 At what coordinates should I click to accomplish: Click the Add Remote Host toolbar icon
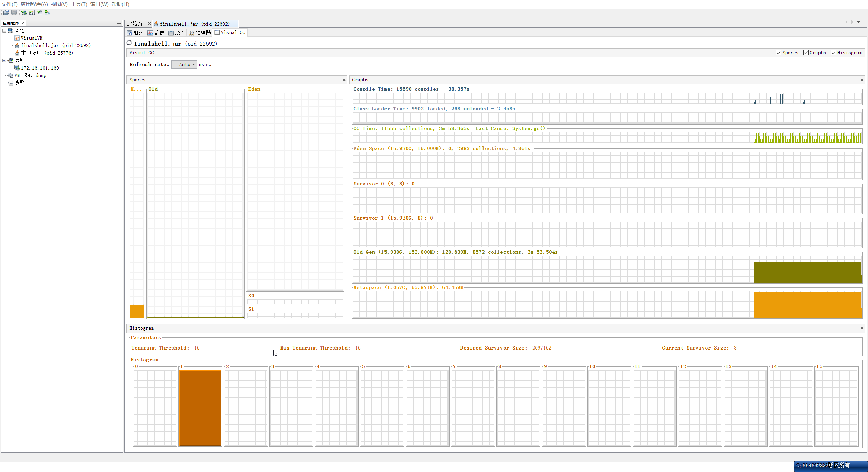point(24,13)
